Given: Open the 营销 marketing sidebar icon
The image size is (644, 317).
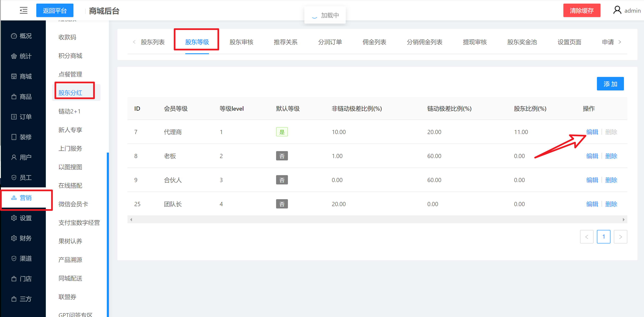Looking at the screenshot, I should coord(14,198).
